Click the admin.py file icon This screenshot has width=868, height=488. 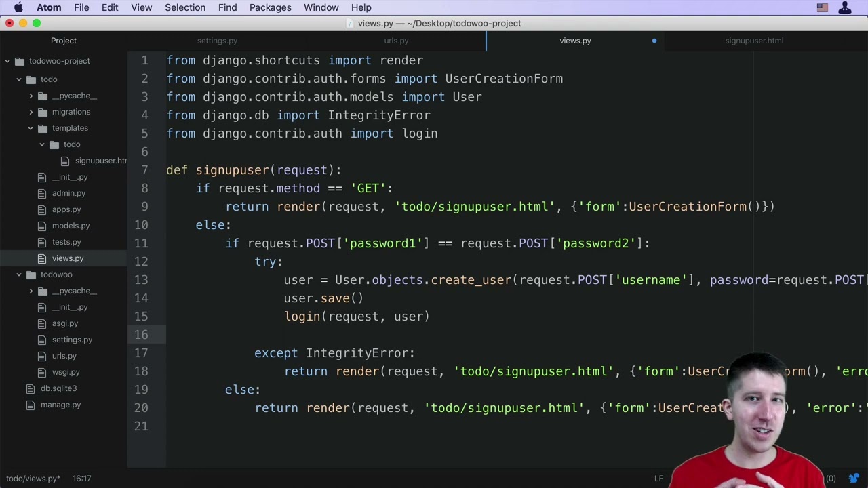click(42, 193)
